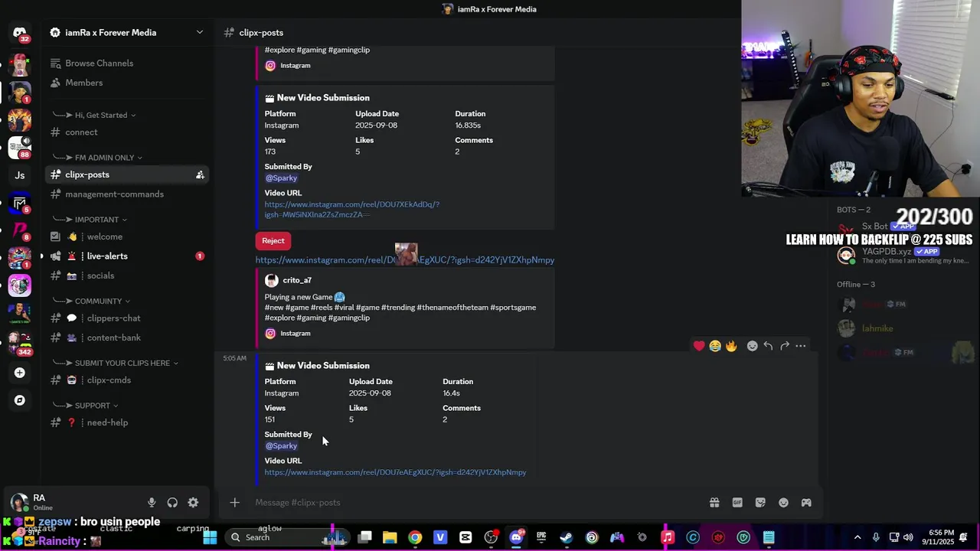Open the need-help channel
This screenshot has width=980, height=551.
click(126, 423)
